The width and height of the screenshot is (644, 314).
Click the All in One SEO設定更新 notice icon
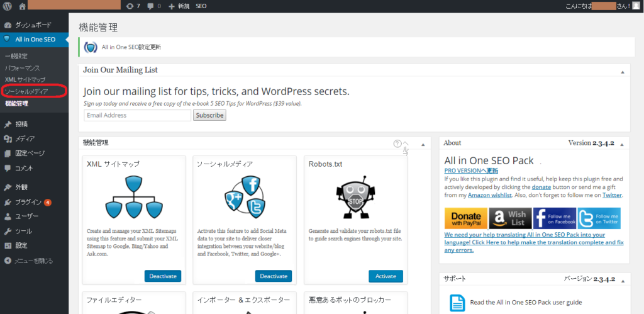pos(91,47)
